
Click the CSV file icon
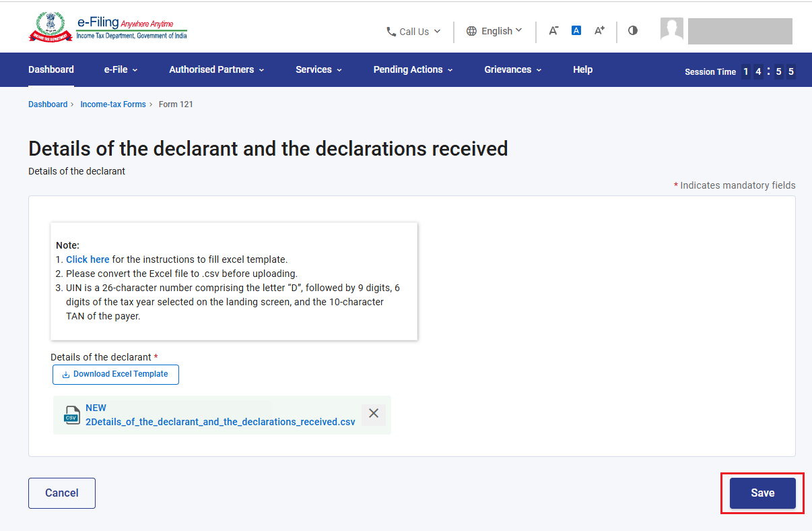(x=71, y=414)
